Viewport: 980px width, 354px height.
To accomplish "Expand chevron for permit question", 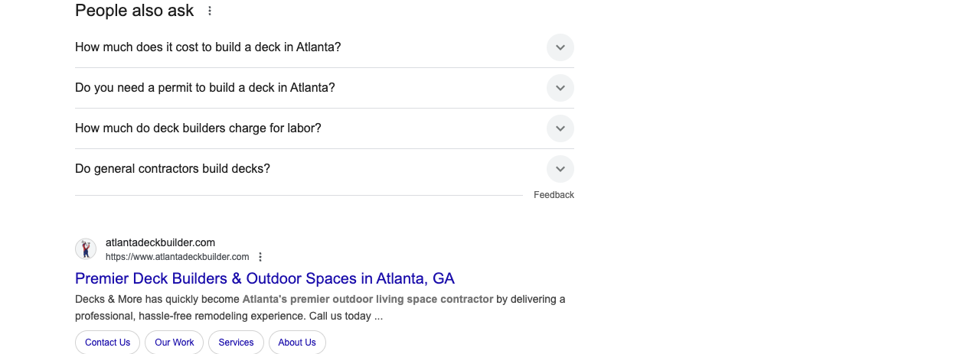I will [560, 88].
